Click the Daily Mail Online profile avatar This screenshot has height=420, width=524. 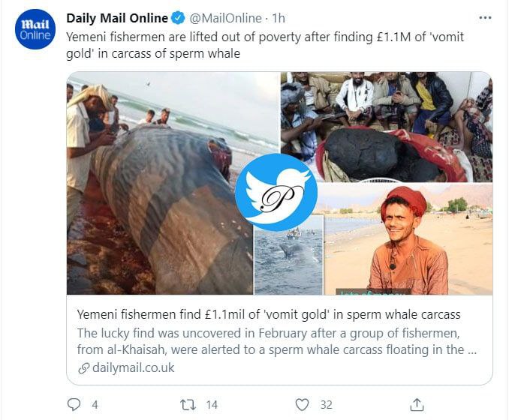tap(35, 29)
